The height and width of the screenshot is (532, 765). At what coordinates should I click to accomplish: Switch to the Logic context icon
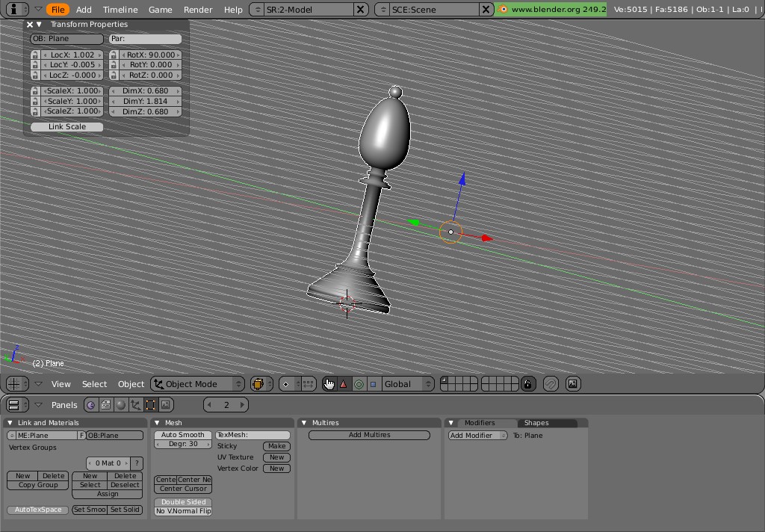(90, 405)
